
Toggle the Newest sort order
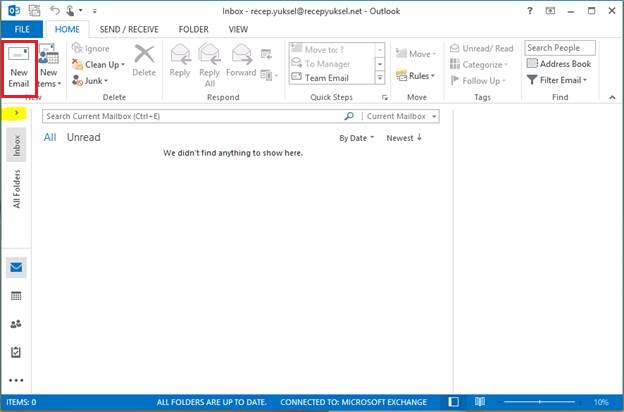[x=404, y=138]
